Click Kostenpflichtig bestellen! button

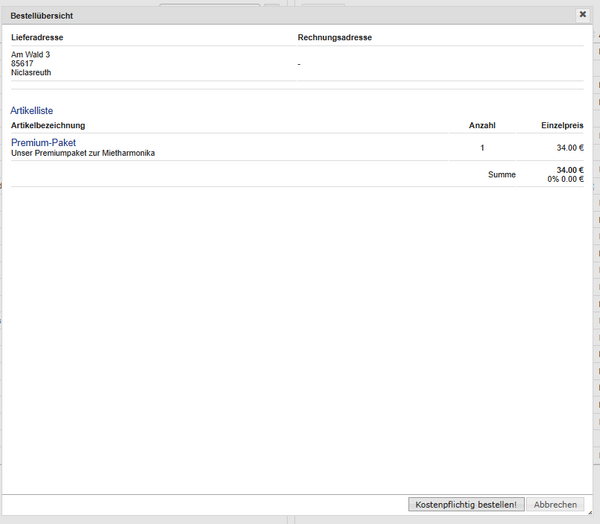(466, 504)
